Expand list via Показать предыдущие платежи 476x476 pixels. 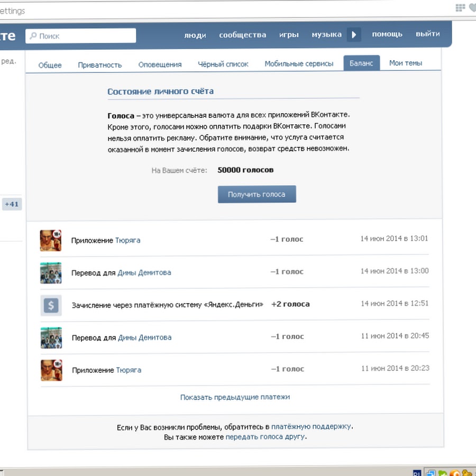235,397
